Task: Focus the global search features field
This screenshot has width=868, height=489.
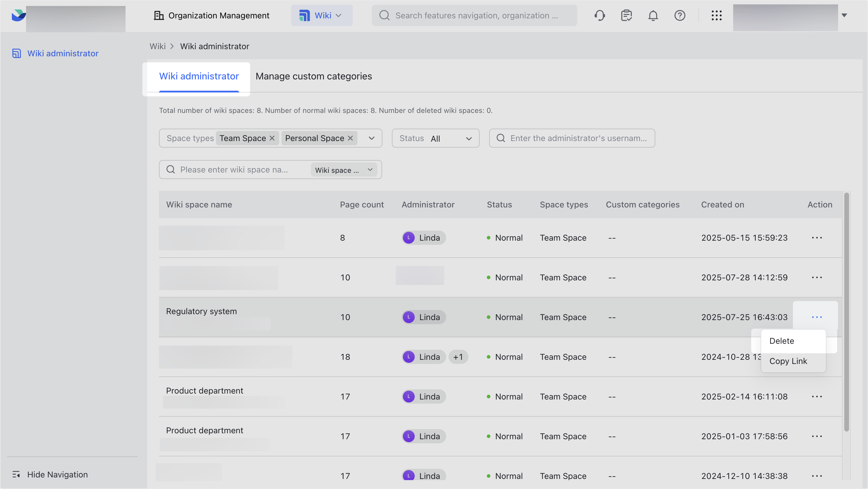Action: coord(474,15)
